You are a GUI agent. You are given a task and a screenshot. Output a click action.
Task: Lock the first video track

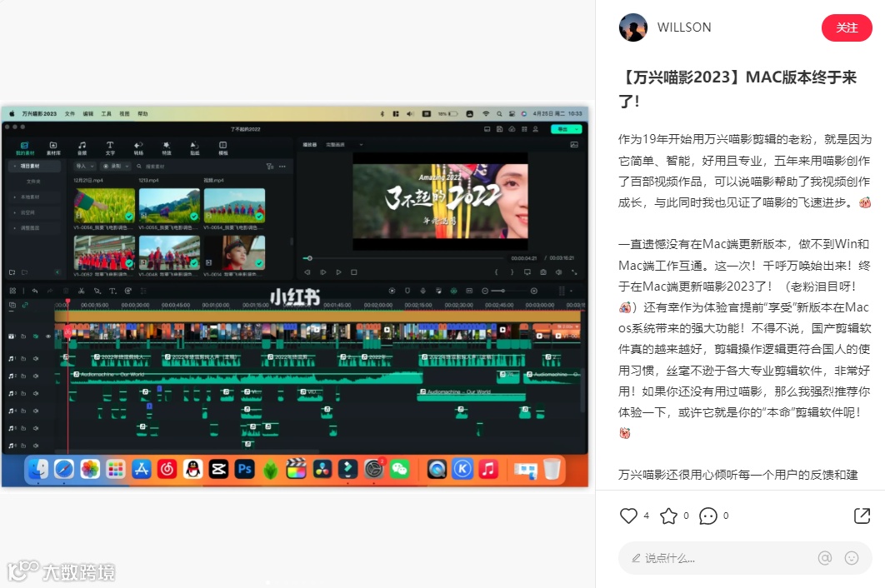pos(23,336)
